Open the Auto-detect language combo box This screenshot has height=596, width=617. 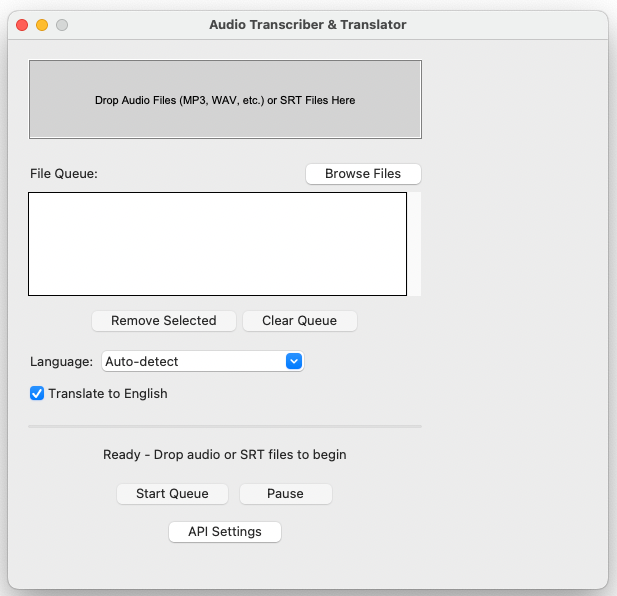192,361
